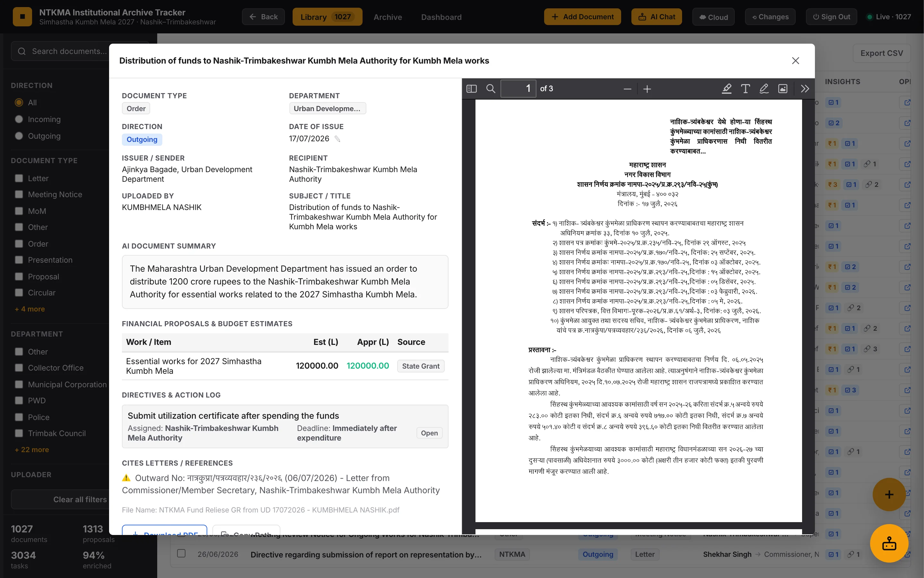Select the PDF highlight tool icon

pos(727,89)
